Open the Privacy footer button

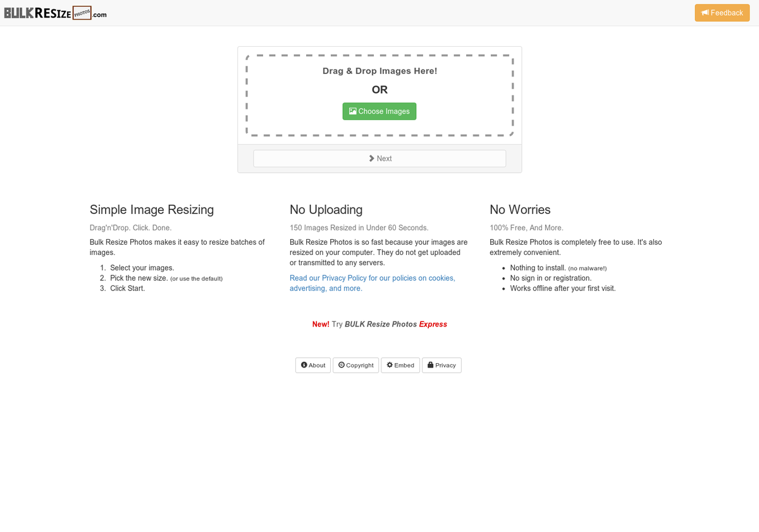[441, 365]
